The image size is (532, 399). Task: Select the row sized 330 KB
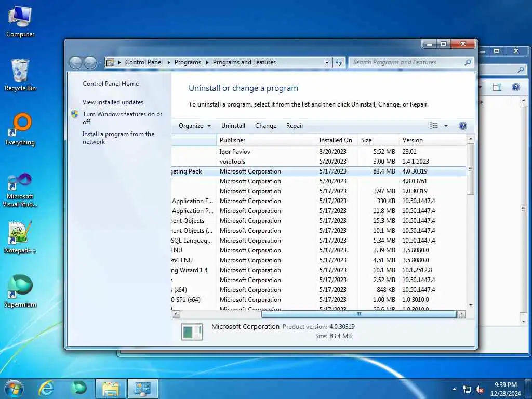pyautogui.click(x=319, y=201)
